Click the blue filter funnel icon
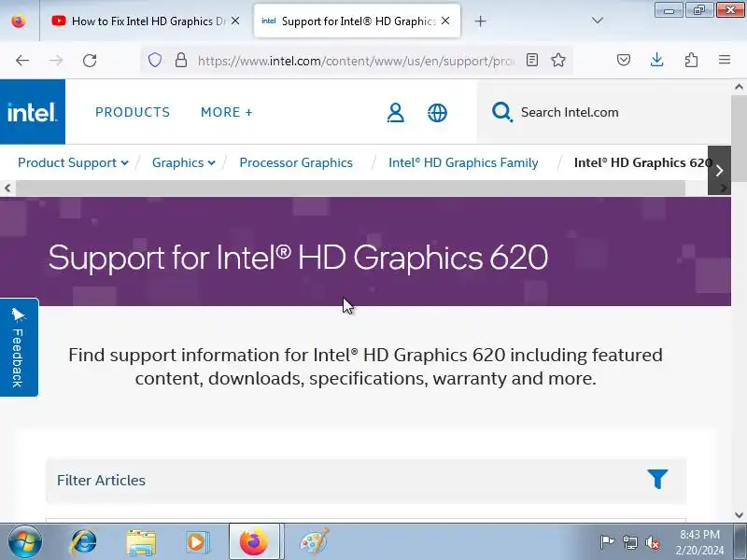 (657, 479)
